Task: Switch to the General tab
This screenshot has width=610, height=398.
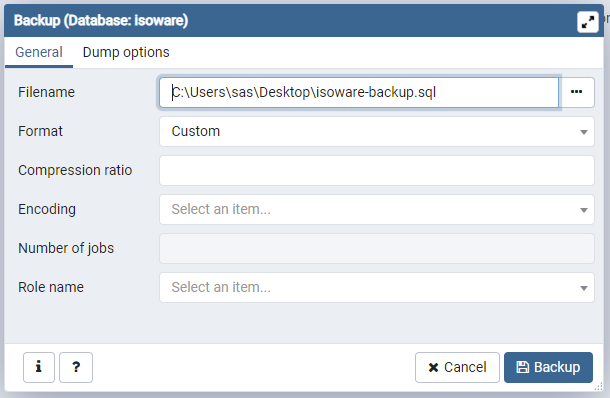Action: click(39, 52)
